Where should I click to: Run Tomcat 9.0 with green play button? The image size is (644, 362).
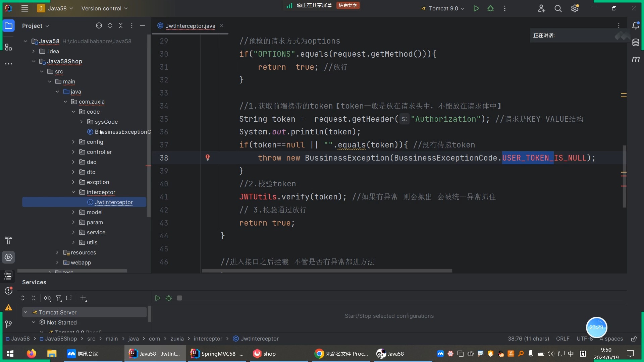click(476, 8)
